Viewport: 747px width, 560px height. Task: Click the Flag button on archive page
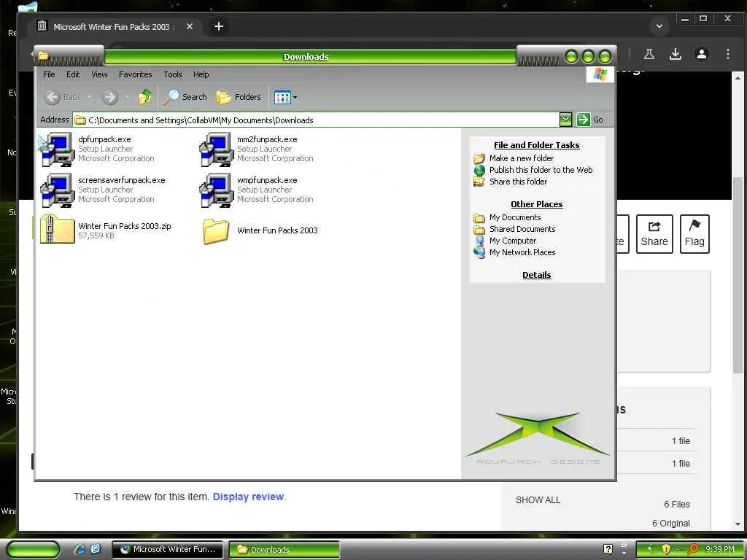point(694,234)
